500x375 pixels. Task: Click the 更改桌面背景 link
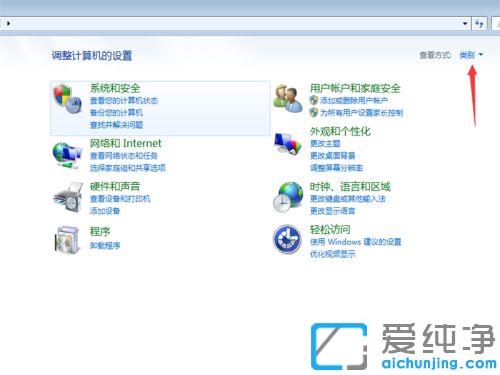coord(333,156)
